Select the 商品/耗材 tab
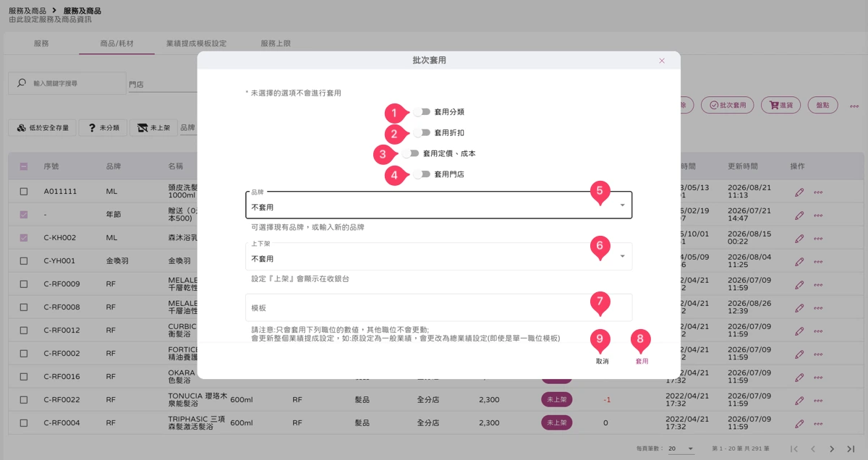868x460 pixels. (x=116, y=43)
